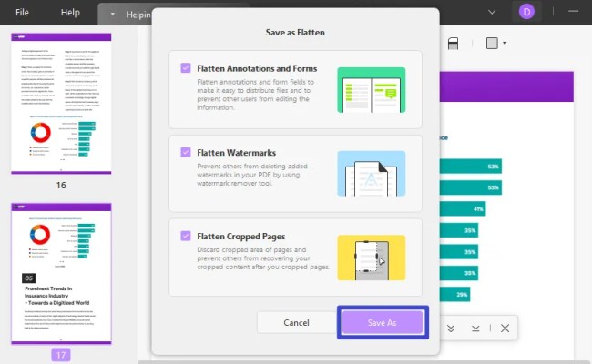Open the tab list dropdown arrow
Image resolution: width=592 pixels, height=364 pixels.
tap(112, 15)
